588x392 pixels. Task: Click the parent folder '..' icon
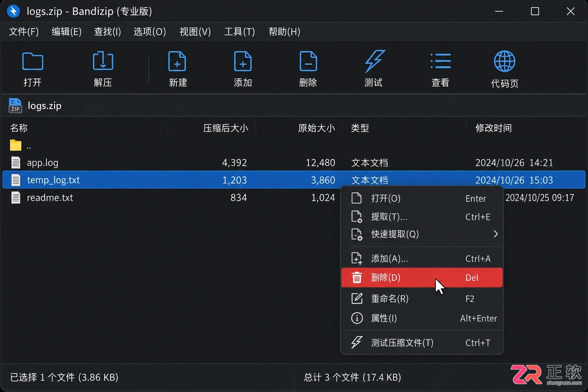[x=16, y=145]
